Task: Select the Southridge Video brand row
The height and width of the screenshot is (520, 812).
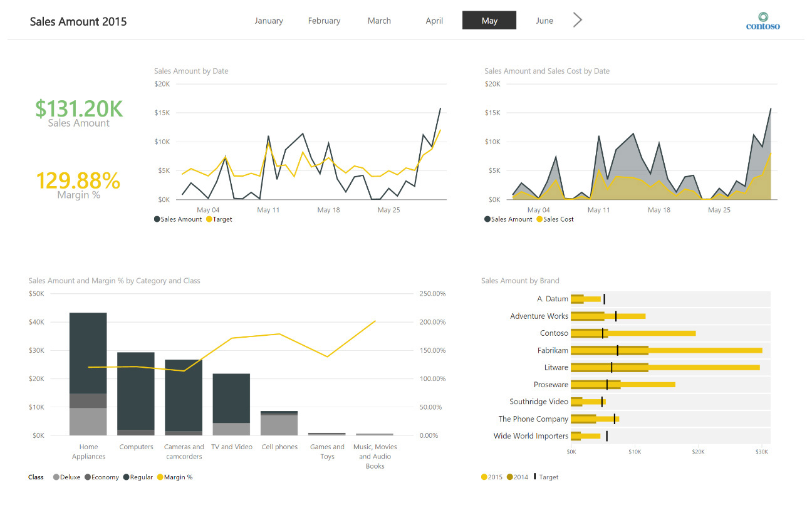Action: tap(632, 402)
